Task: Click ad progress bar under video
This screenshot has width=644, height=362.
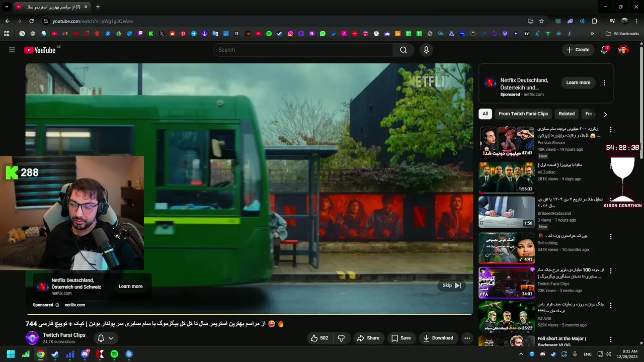Action: (x=249, y=314)
